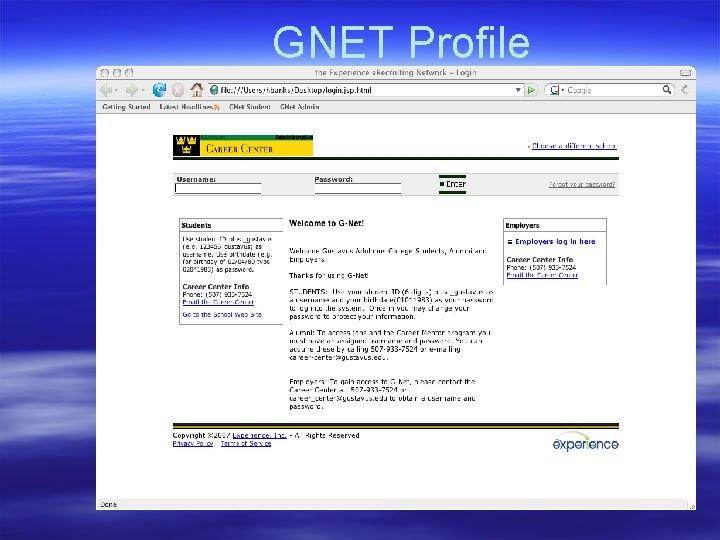Open the address bar history dropdown arrow
The height and width of the screenshot is (540, 720).
click(x=518, y=90)
